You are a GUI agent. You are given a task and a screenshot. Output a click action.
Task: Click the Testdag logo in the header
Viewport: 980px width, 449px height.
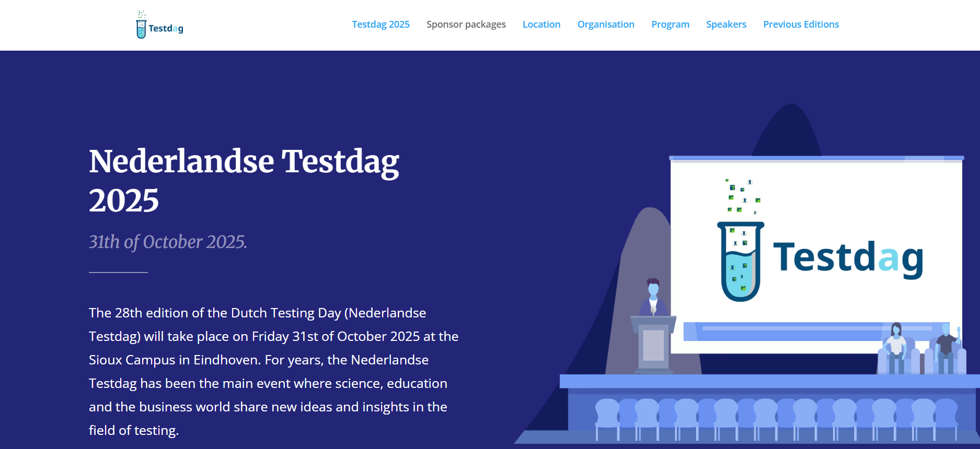point(159,25)
